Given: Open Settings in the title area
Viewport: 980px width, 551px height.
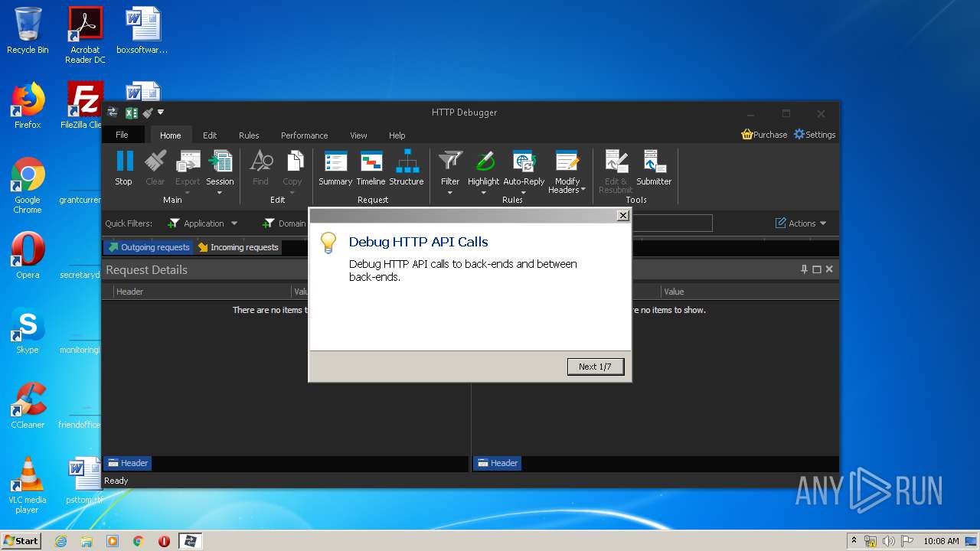Looking at the screenshot, I should (815, 135).
